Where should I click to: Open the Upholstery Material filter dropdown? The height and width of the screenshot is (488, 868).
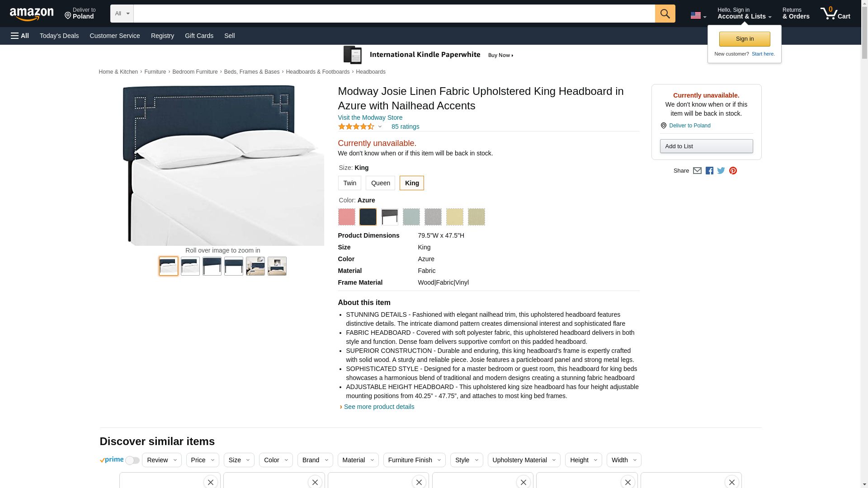524,460
